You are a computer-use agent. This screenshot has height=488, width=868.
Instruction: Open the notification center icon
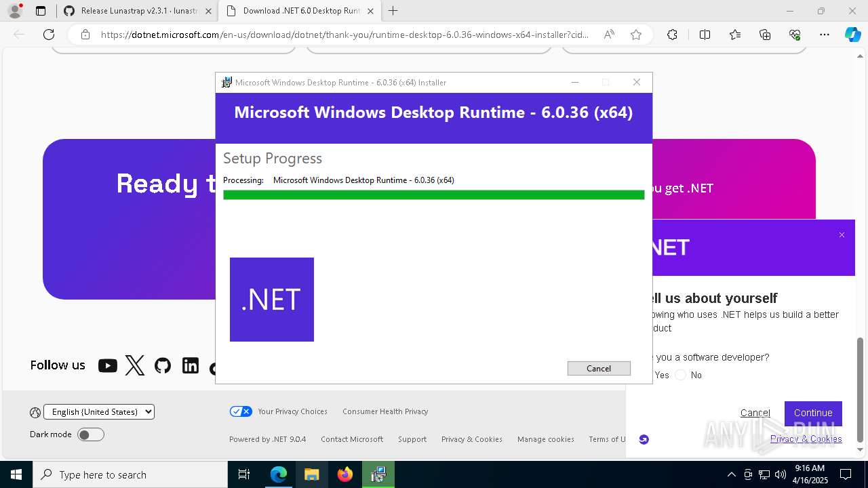(x=846, y=474)
